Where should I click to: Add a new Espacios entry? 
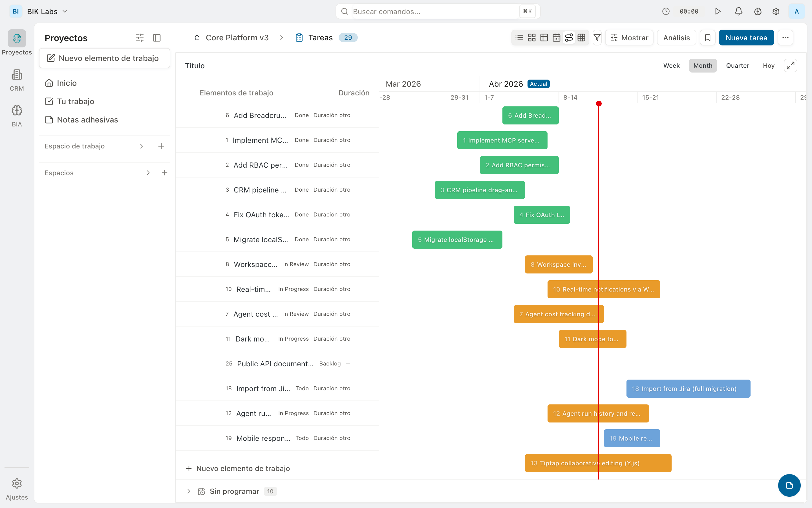pyautogui.click(x=164, y=173)
